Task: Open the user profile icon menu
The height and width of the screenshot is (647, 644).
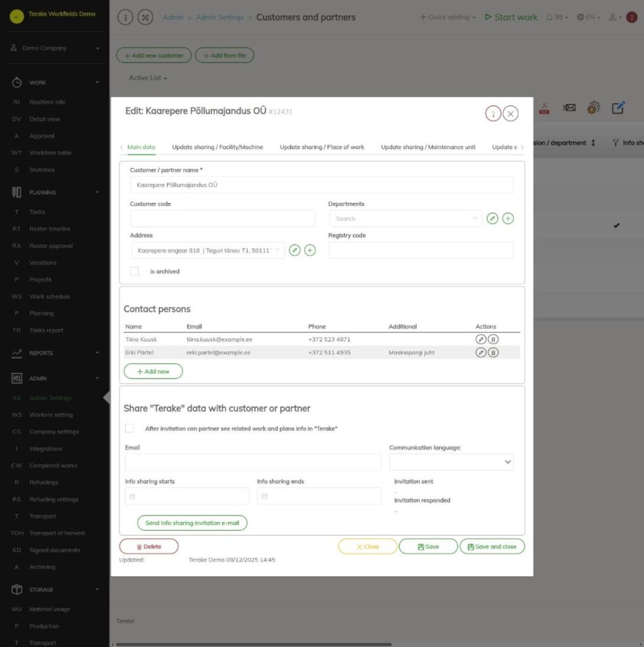Action: point(615,17)
